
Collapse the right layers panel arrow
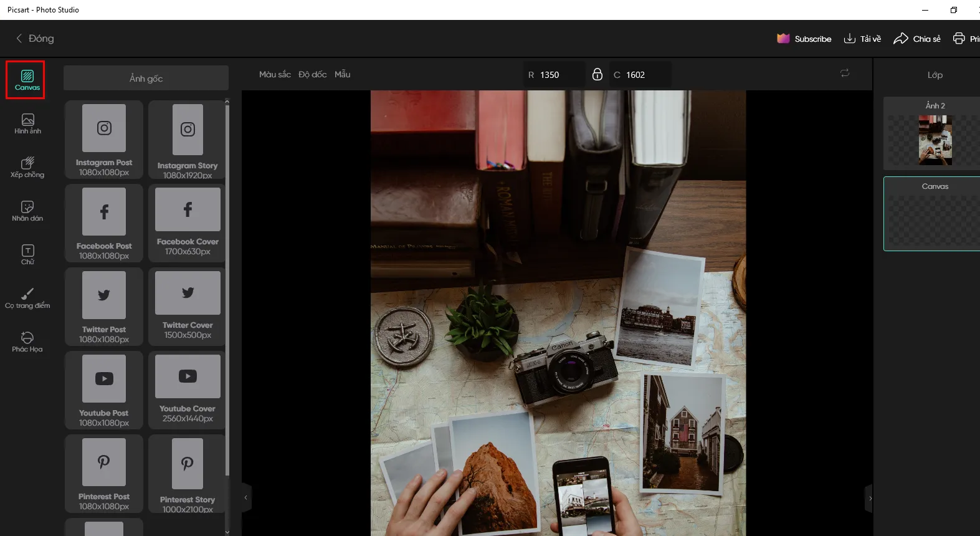870,498
